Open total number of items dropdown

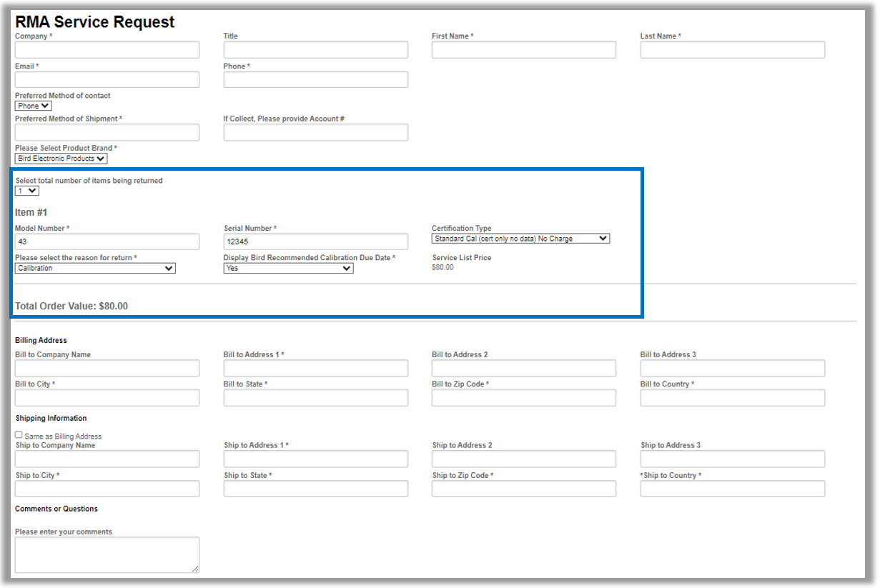pyautogui.click(x=27, y=191)
